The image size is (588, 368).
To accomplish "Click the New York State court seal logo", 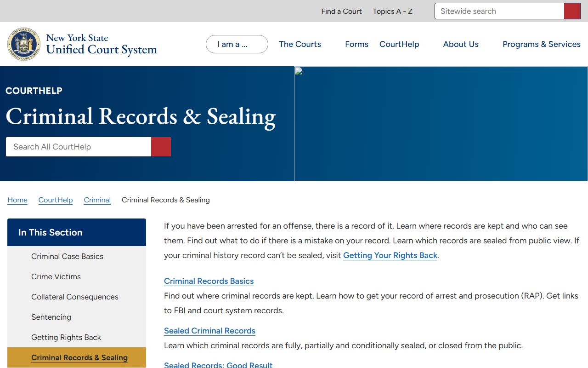I will pyautogui.click(x=24, y=44).
